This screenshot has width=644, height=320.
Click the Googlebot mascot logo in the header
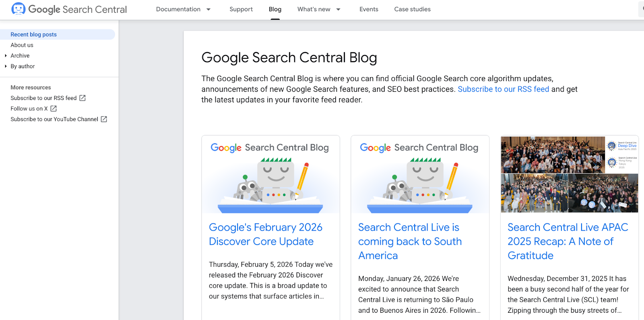pyautogui.click(x=18, y=8)
